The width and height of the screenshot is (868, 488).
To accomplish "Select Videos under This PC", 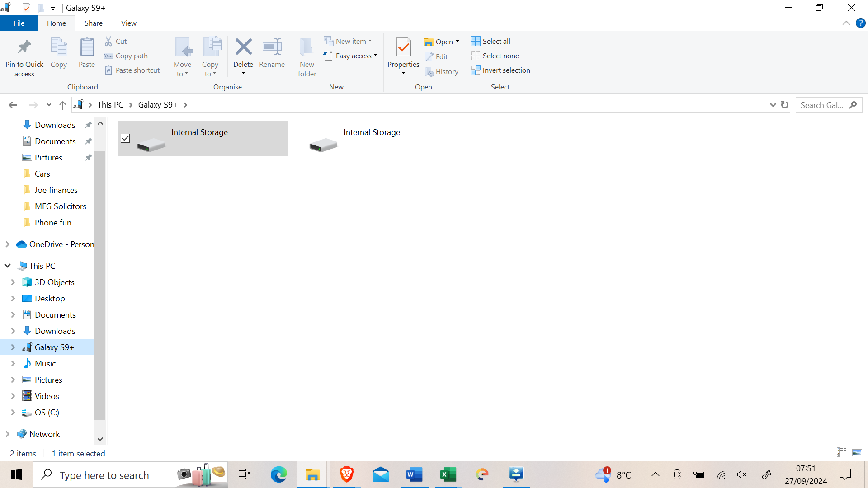I will coord(47,396).
